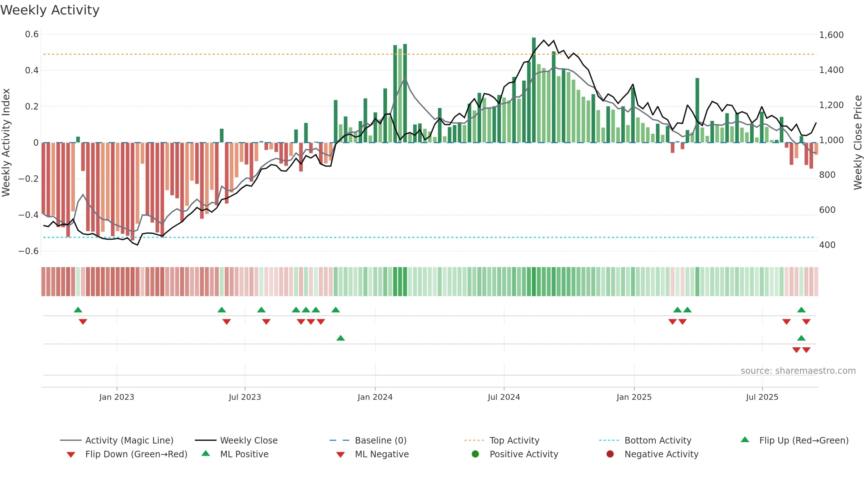Image resolution: width=868 pixels, height=488 pixels.
Task: Click the Weekly Activity chart title
Action: (x=50, y=10)
